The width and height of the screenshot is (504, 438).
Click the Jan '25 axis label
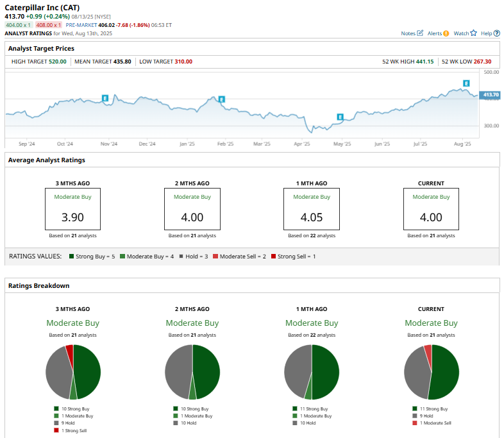[187, 144]
